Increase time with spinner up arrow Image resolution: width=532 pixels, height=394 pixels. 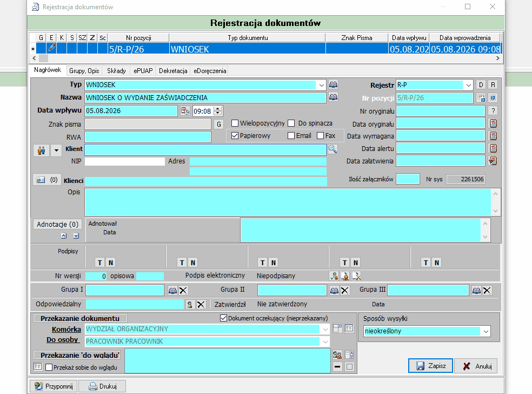tap(218, 109)
